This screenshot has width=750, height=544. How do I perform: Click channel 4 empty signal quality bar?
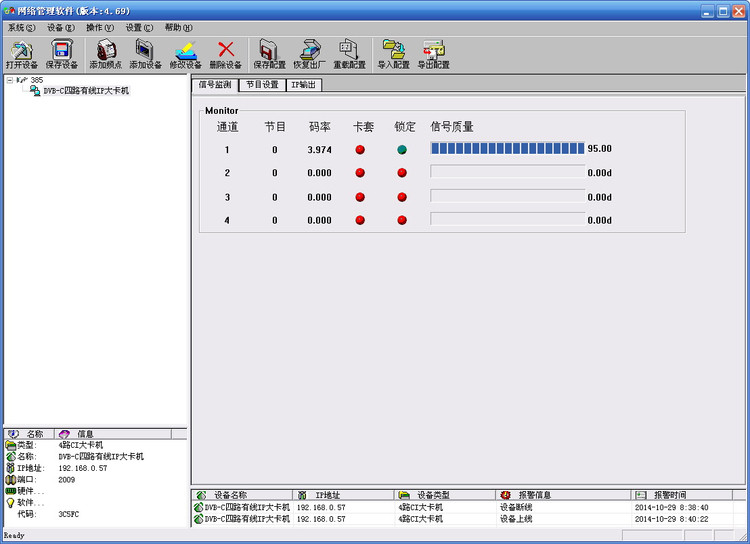click(507, 219)
